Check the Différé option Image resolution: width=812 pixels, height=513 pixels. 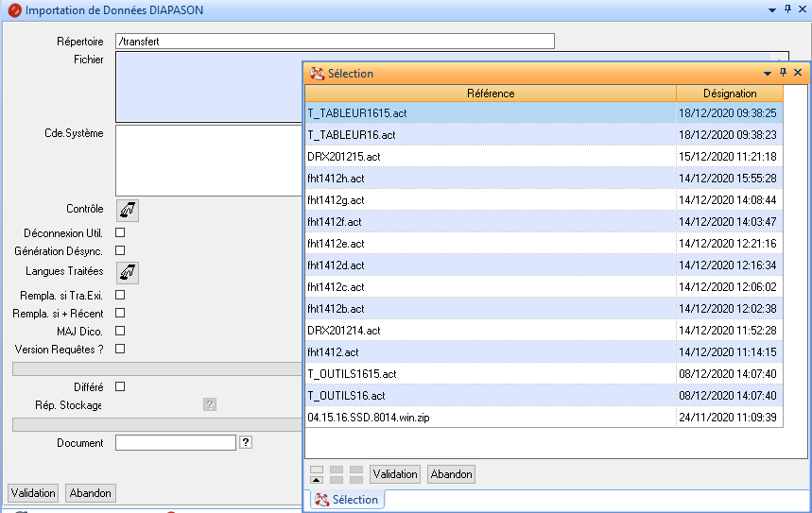coord(120,386)
